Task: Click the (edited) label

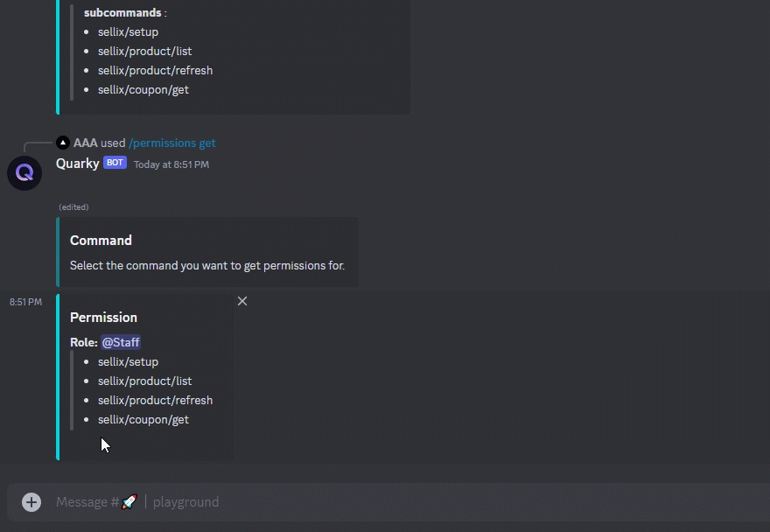Action: [73, 207]
